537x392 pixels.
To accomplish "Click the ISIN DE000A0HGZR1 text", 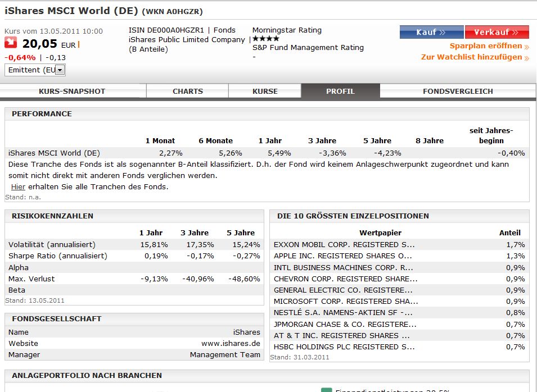I will [x=166, y=30].
